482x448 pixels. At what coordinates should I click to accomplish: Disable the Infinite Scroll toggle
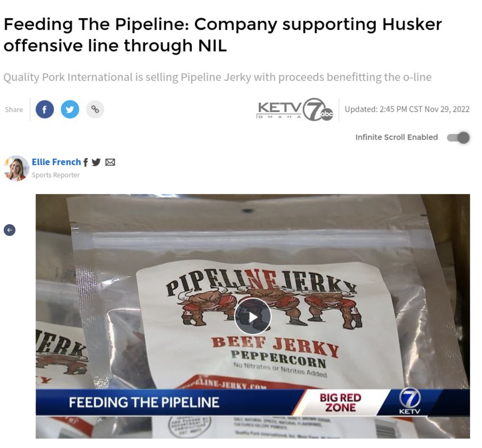458,137
